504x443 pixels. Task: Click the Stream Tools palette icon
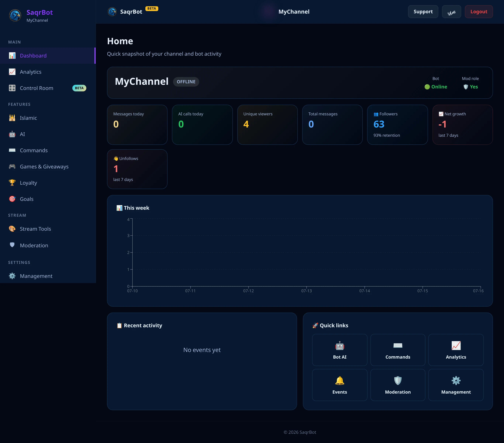click(12, 229)
